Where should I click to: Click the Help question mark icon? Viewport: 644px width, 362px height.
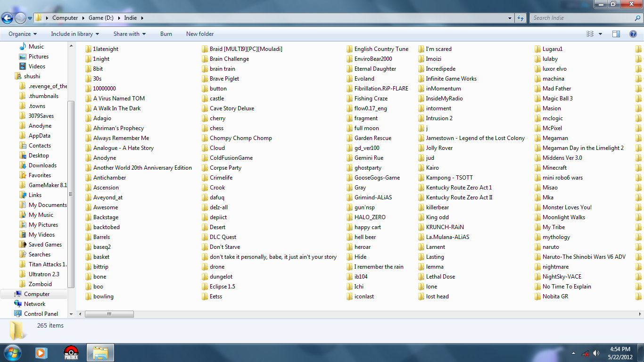[x=633, y=34]
